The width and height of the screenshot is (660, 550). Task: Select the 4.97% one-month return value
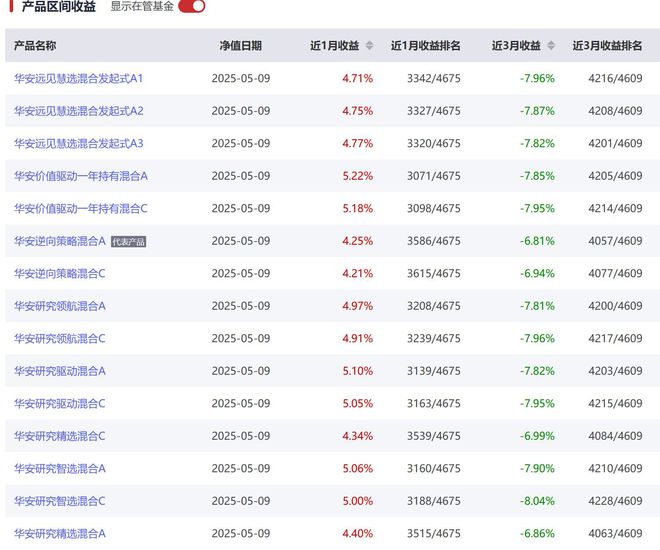point(358,306)
